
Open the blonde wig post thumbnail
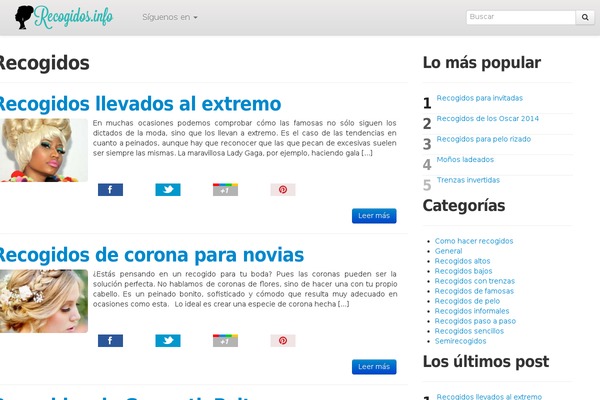[44, 150]
